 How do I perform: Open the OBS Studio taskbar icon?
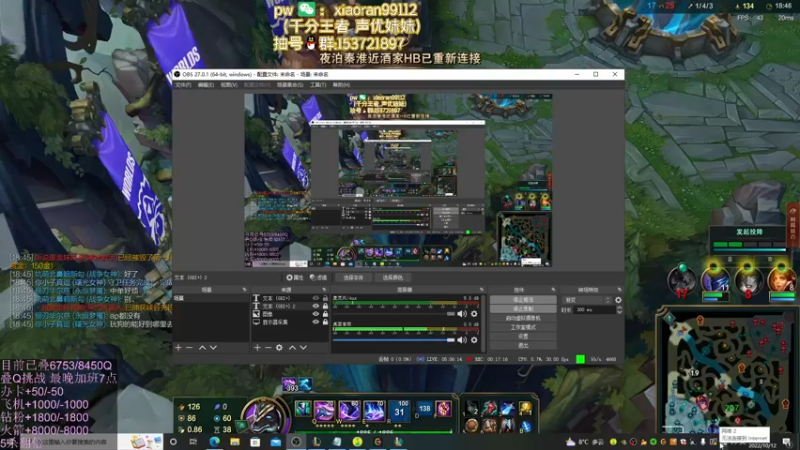pos(296,441)
